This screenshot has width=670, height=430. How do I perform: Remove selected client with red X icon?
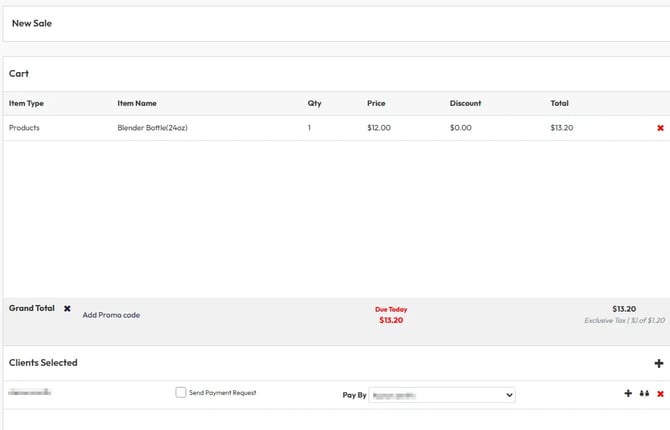tap(660, 394)
